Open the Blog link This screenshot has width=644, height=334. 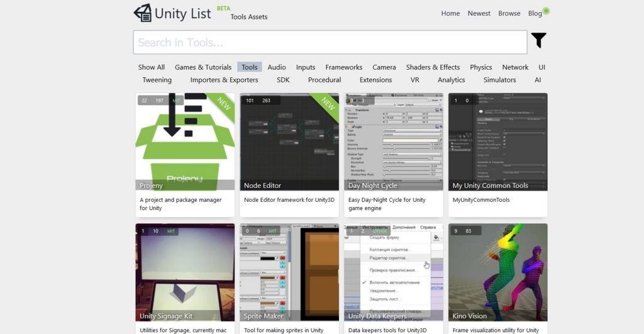(x=535, y=13)
